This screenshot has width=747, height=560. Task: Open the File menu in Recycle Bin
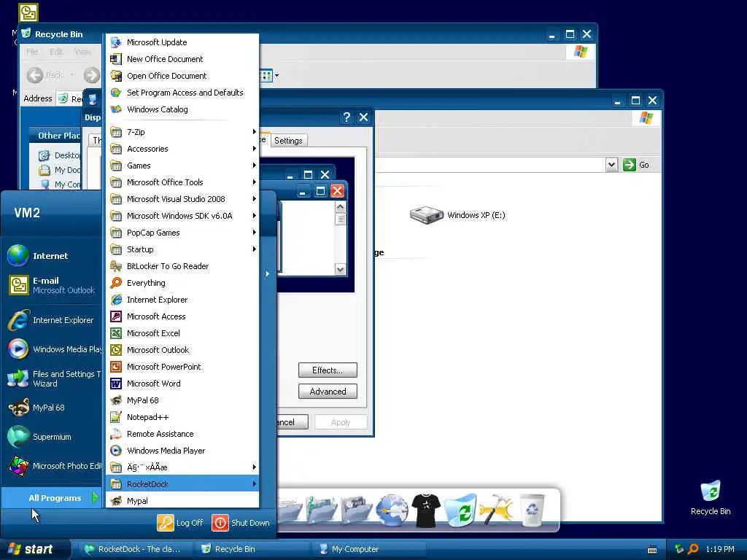pos(32,52)
